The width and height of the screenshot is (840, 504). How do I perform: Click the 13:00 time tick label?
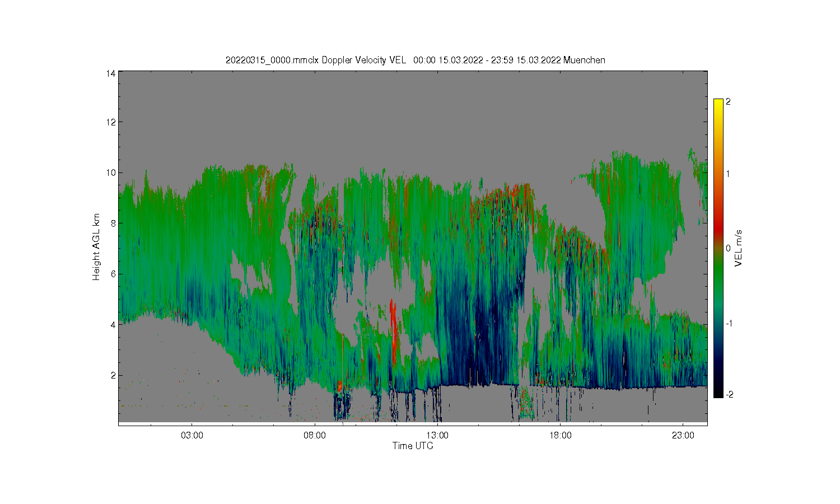437,435
